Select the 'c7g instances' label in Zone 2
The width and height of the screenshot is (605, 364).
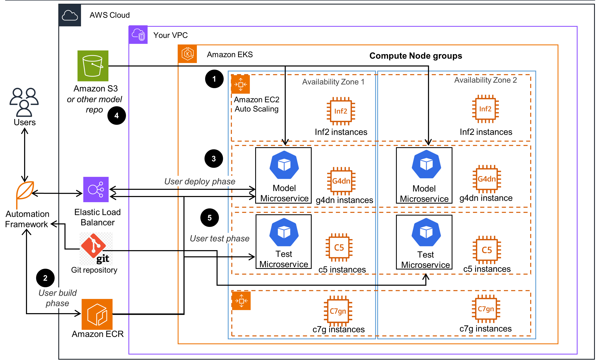[x=486, y=329]
